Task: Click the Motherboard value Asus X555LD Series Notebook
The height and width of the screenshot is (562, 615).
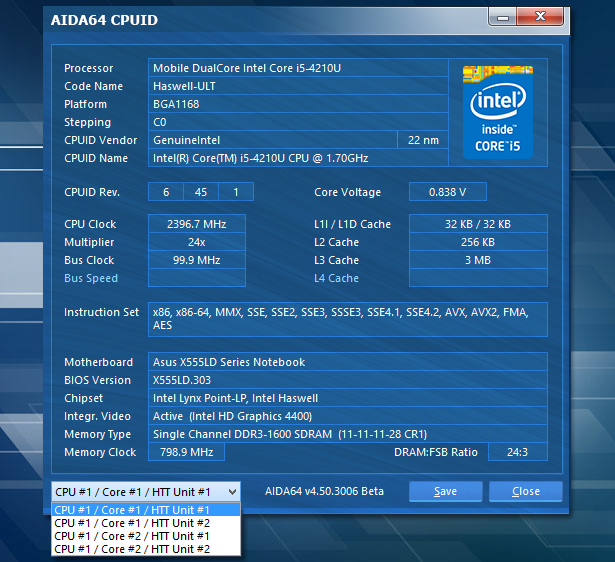Action: click(348, 362)
